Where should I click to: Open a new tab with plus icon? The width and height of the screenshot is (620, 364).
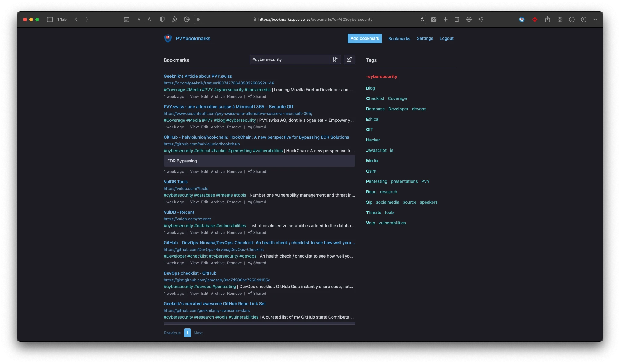445,20
